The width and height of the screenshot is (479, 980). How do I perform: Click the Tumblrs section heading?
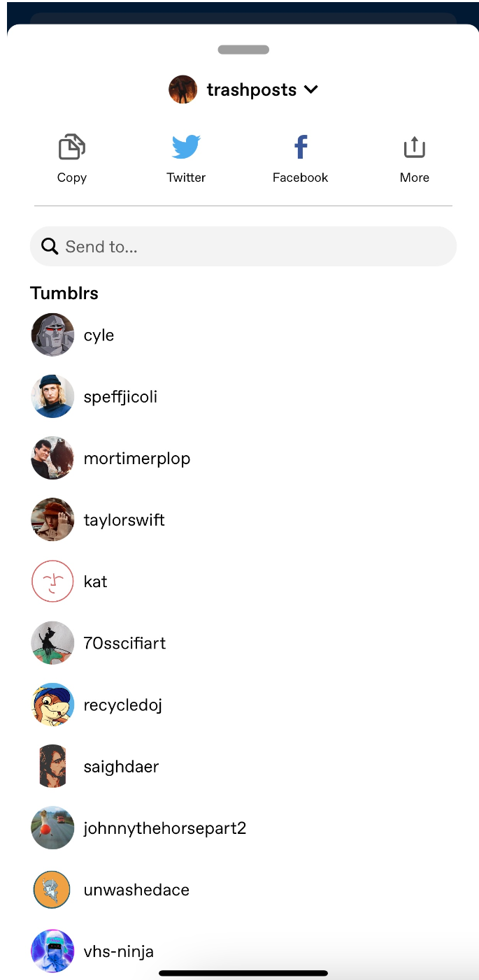(64, 293)
